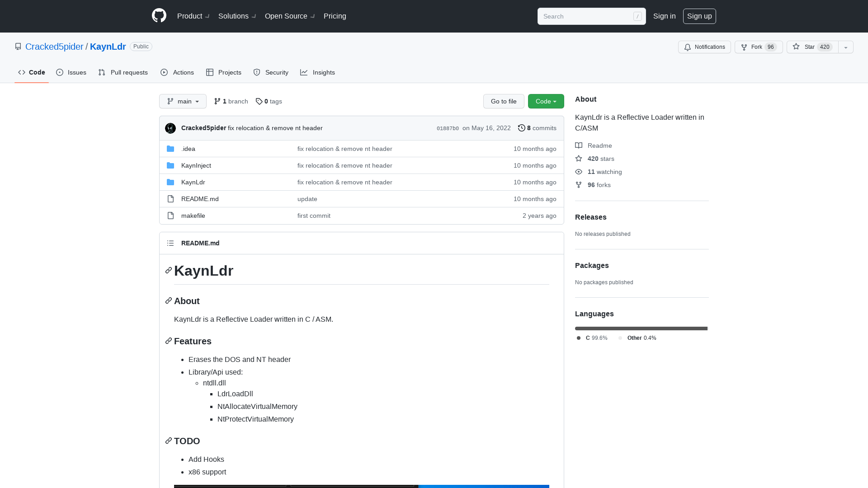View the 1 branch link

[231, 101]
